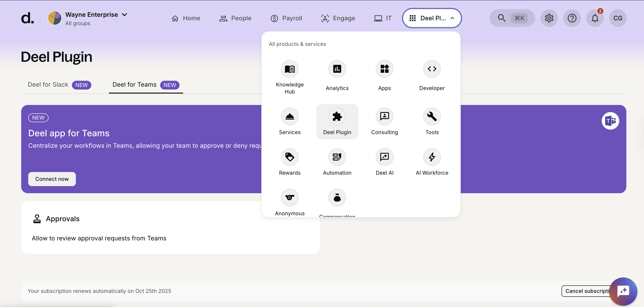Viewport: 644px width, 307px height.
Task: Click the search bar with ⌘K shortcut
Action: (x=511, y=18)
